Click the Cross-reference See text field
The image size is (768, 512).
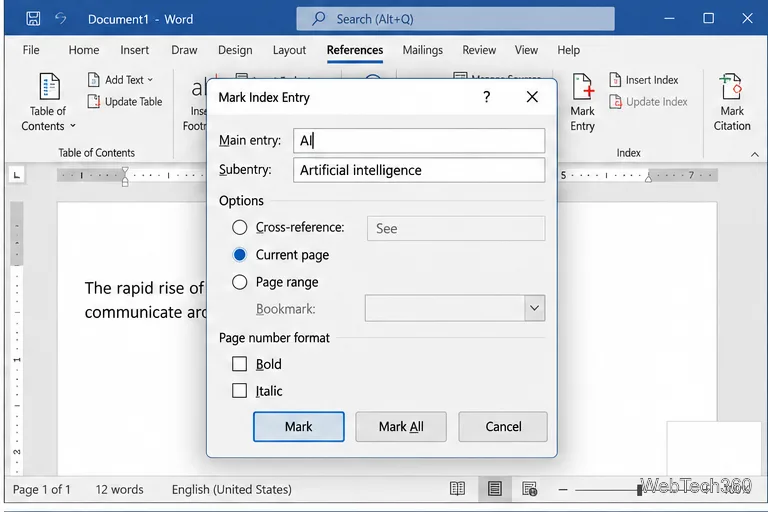coord(456,228)
